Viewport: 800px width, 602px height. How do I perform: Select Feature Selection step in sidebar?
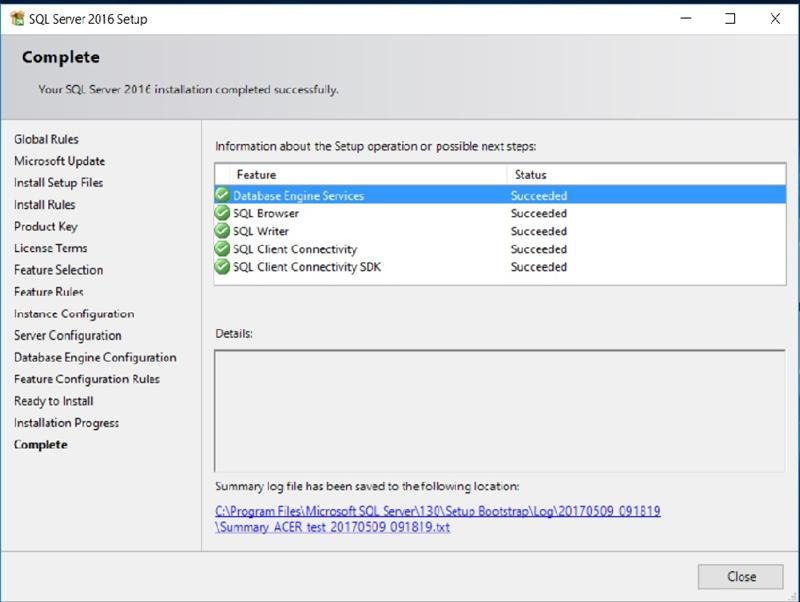click(58, 270)
